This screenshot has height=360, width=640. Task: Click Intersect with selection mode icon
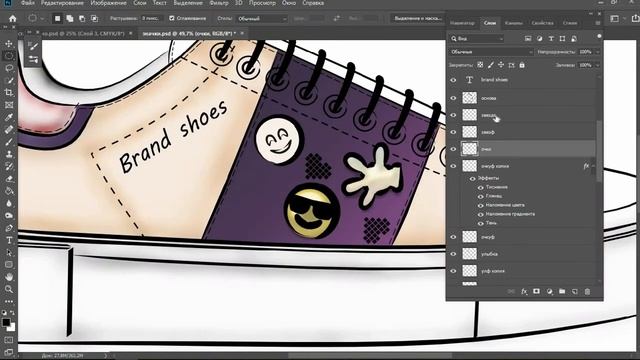pyautogui.click(x=94, y=18)
